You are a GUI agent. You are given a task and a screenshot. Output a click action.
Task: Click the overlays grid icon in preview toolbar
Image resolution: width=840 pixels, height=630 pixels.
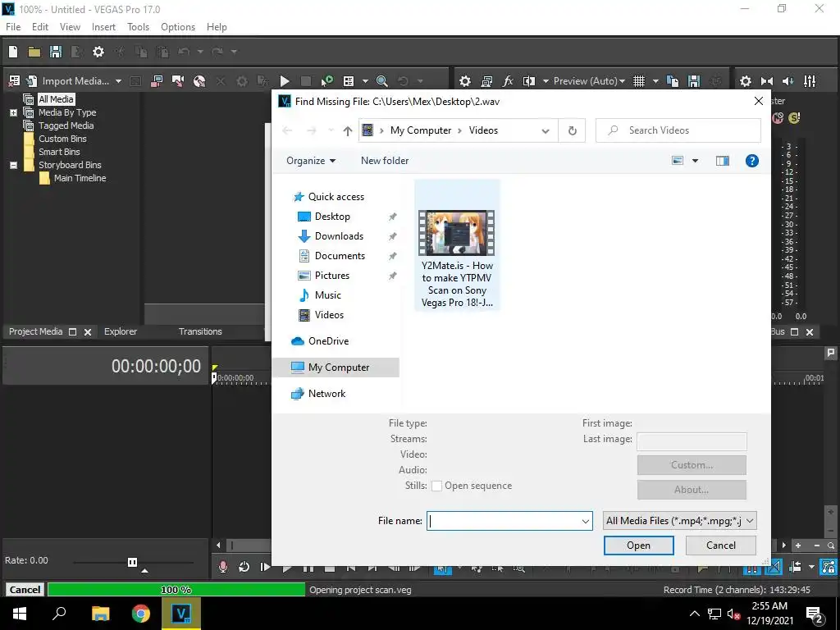[639, 81]
